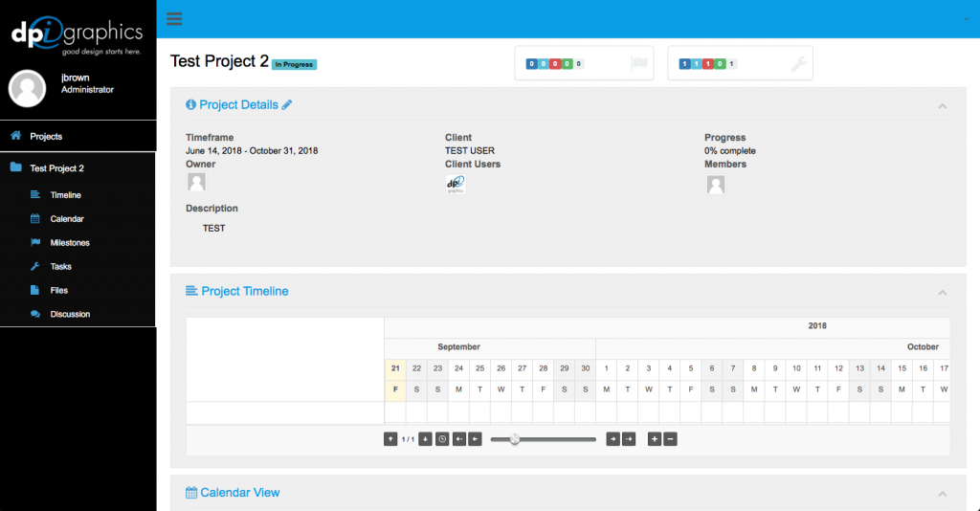Click the October month header
The image size is (980, 511).
click(923, 346)
